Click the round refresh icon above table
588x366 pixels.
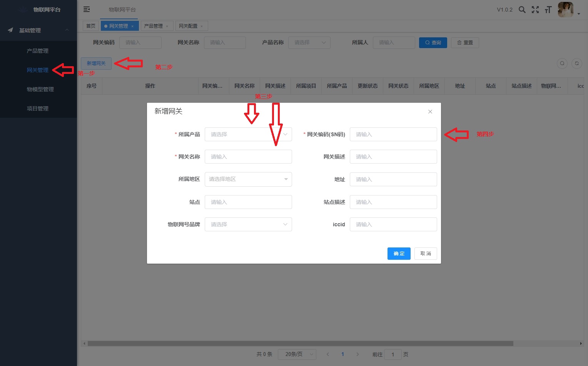click(576, 64)
